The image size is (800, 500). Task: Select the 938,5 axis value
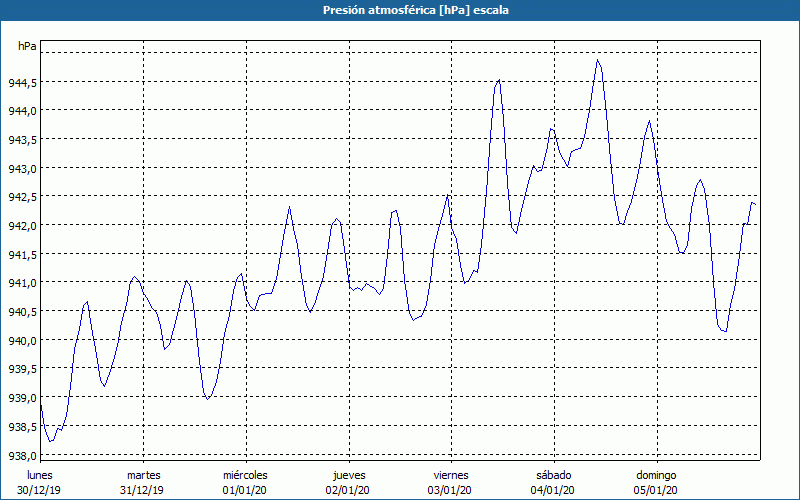tap(21, 427)
